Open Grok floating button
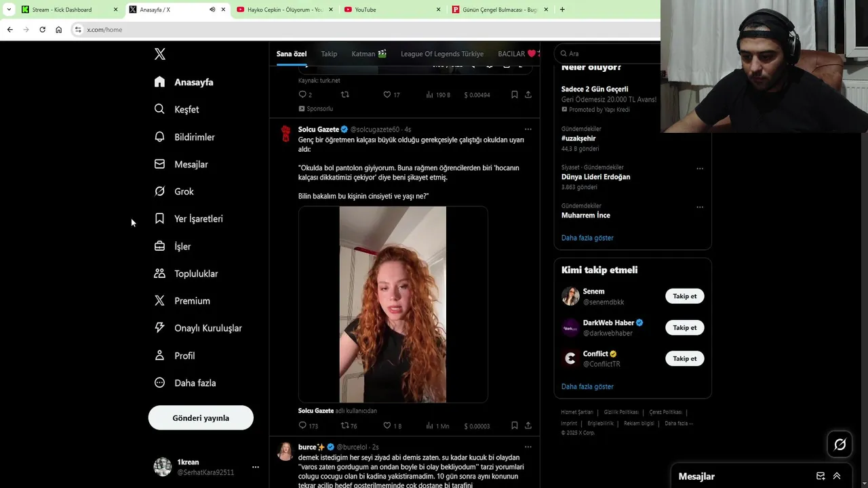868x488 pixels. [x=840, y=445]
